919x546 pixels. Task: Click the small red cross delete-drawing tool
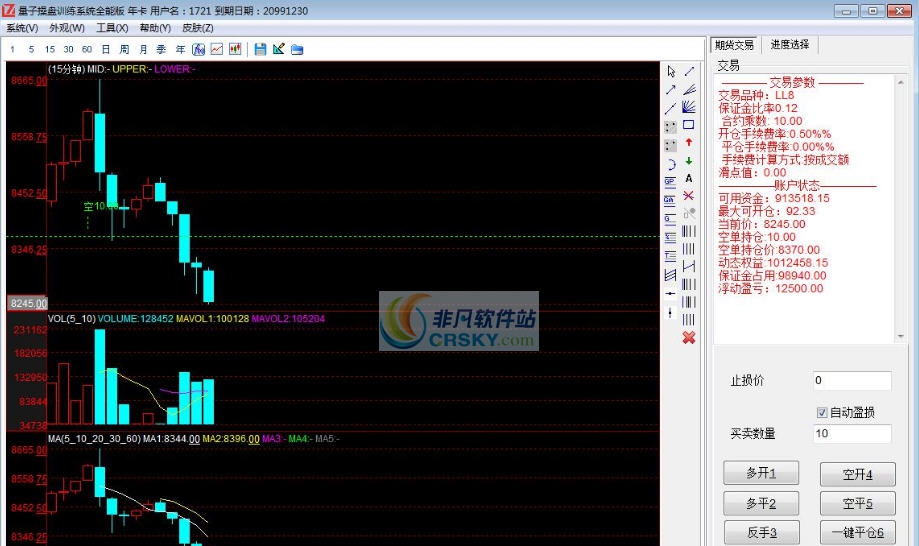point(689,196)
